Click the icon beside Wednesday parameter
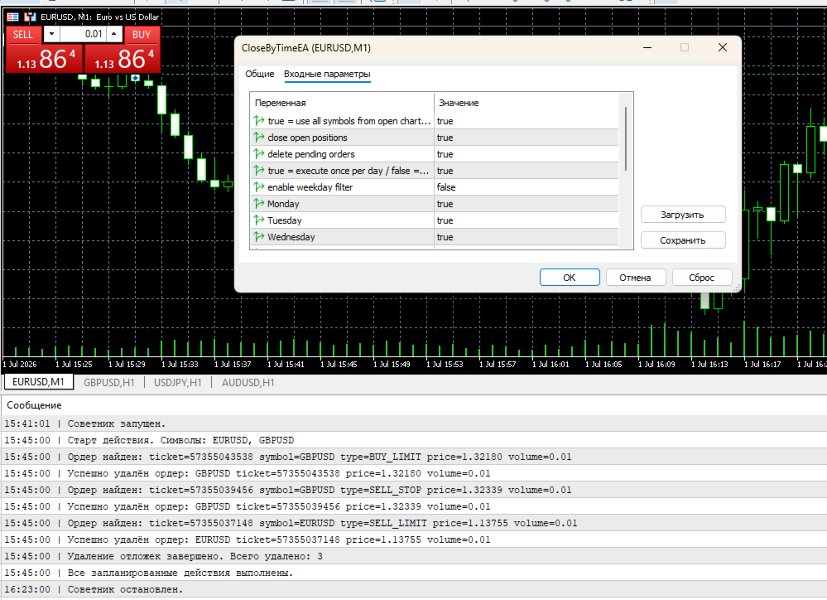The image size is (827, 600). [x=258, y=237]
